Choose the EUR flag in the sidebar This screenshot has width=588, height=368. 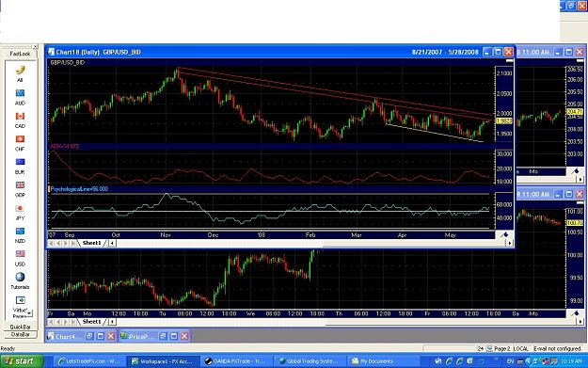click(20, 162)
